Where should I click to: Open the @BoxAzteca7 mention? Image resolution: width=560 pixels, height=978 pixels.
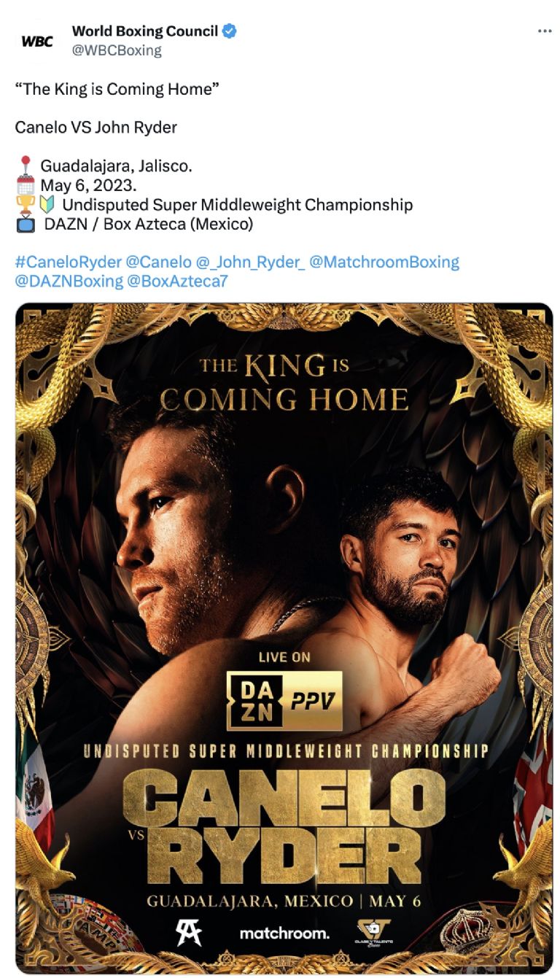[177, 281]
